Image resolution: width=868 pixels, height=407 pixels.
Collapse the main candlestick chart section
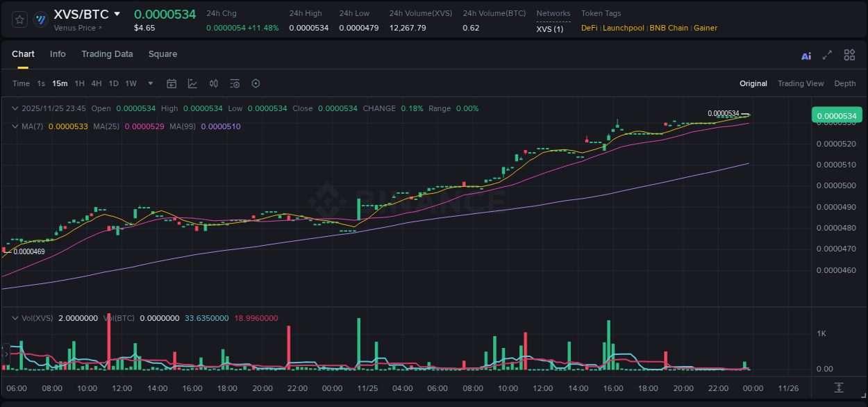click(x=15, y=108)
